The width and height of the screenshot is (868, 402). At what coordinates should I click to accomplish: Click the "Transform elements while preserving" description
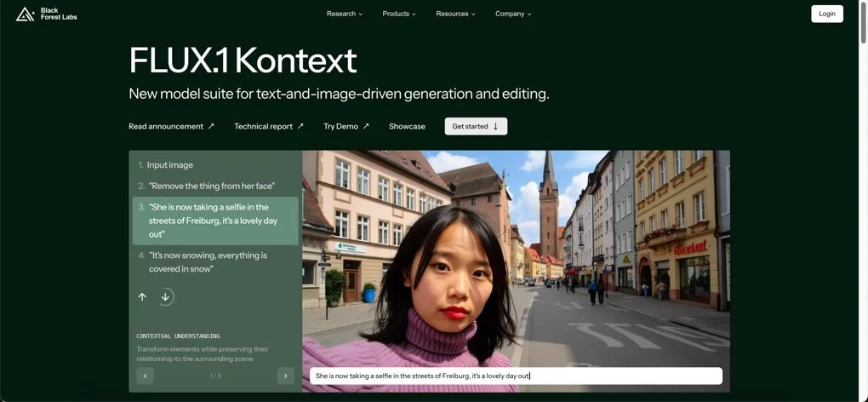203,353
